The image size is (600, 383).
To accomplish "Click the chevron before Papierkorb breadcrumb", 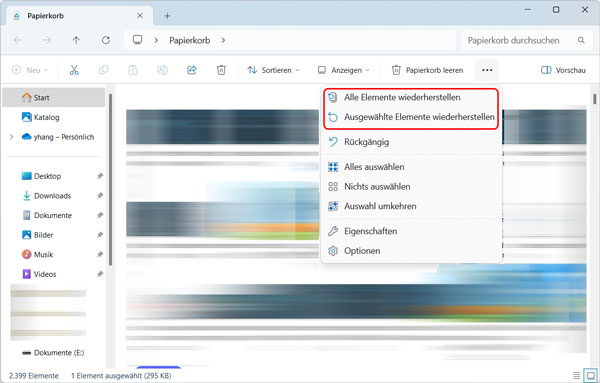I will point(156,40).
